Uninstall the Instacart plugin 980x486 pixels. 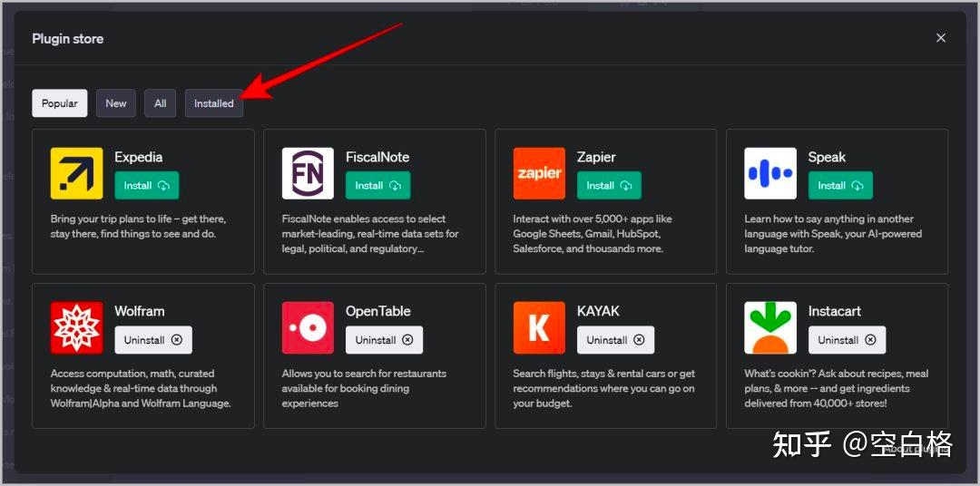tap(847, 340)
